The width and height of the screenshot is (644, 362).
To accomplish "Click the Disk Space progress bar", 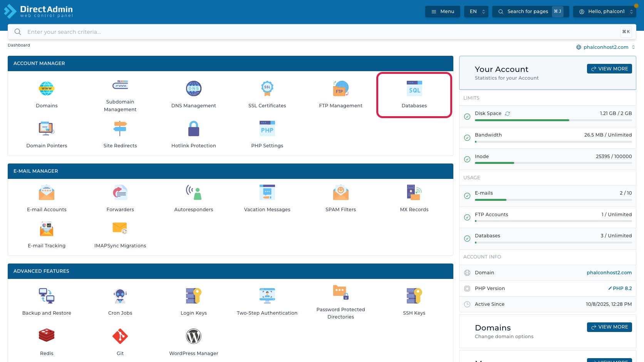I will (x=553, y=120).
